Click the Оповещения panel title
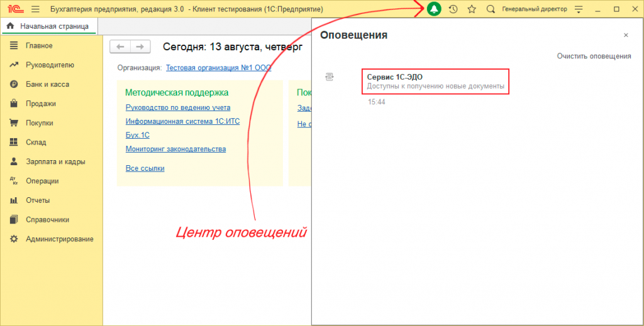Viewport: 644px width, 326px height. (x=353, y=35)
